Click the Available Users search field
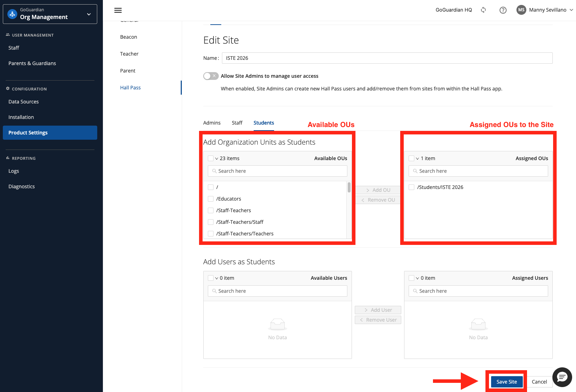This screenshot has width=576, height=392. click(278, 291)
